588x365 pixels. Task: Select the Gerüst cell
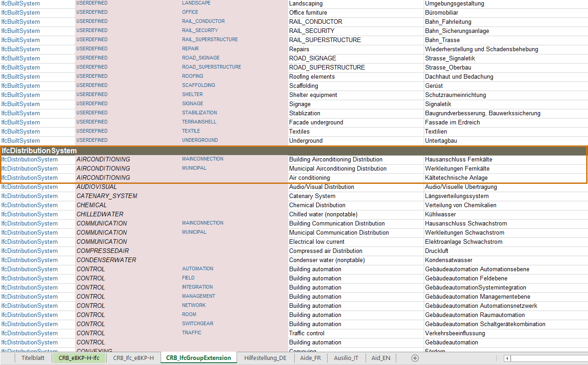[506, 86]
